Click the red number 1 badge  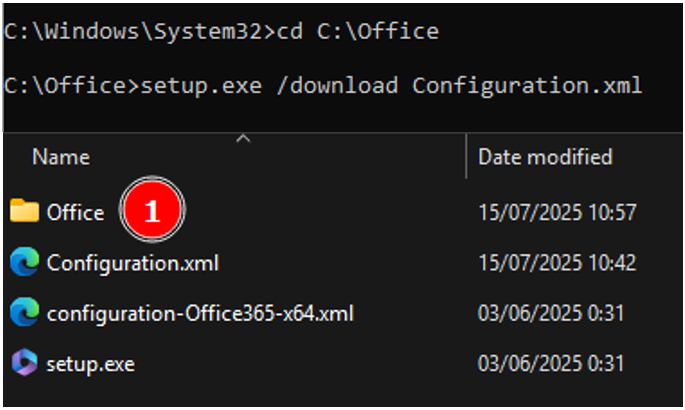(x=152, y=210)
